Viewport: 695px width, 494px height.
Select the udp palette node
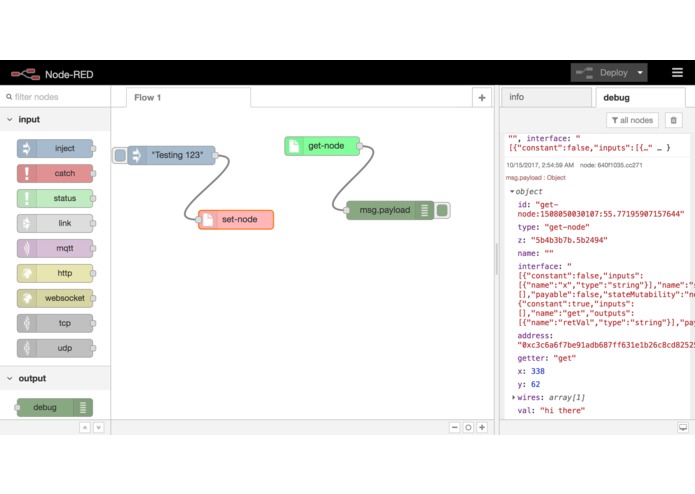click(55, 348)
